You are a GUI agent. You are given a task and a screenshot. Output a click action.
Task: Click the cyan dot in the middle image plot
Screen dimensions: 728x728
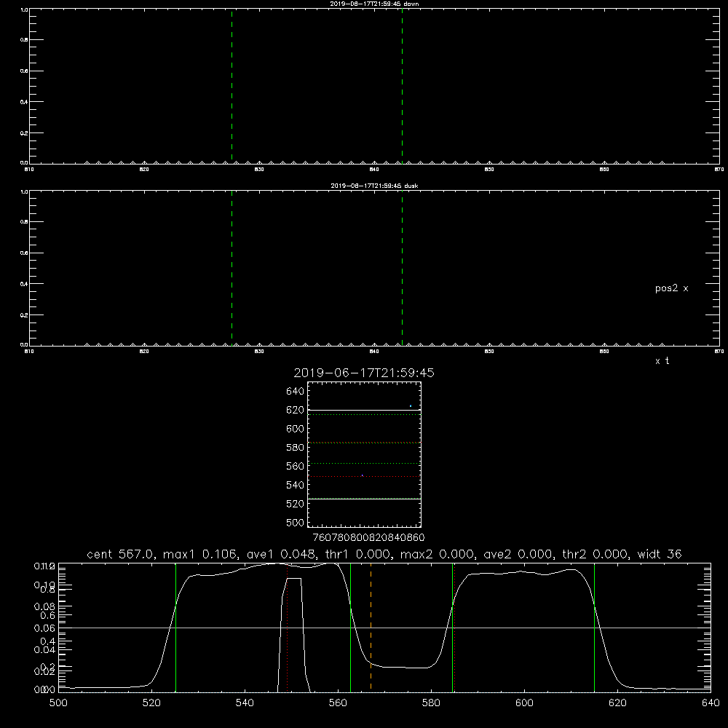click(x=411, y=405)
